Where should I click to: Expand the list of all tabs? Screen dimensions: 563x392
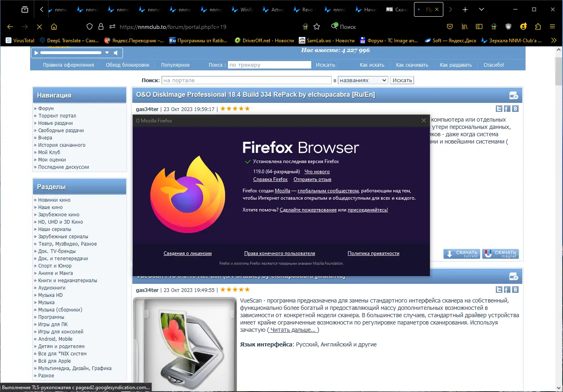[x=481, y=9]
